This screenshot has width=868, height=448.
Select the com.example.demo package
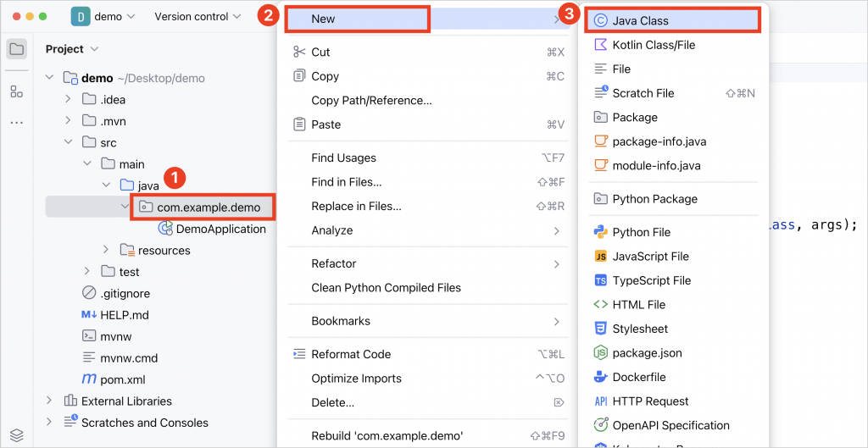tap(209, 207)
